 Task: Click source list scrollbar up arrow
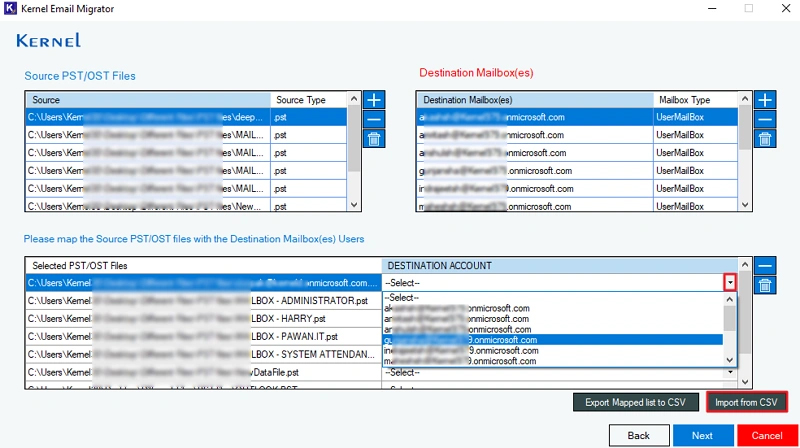pos(354,98)
